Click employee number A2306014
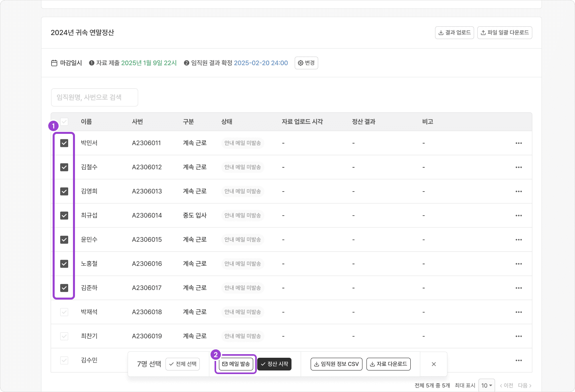The height and width of the screenshot is (392, 575). (147, 216)
